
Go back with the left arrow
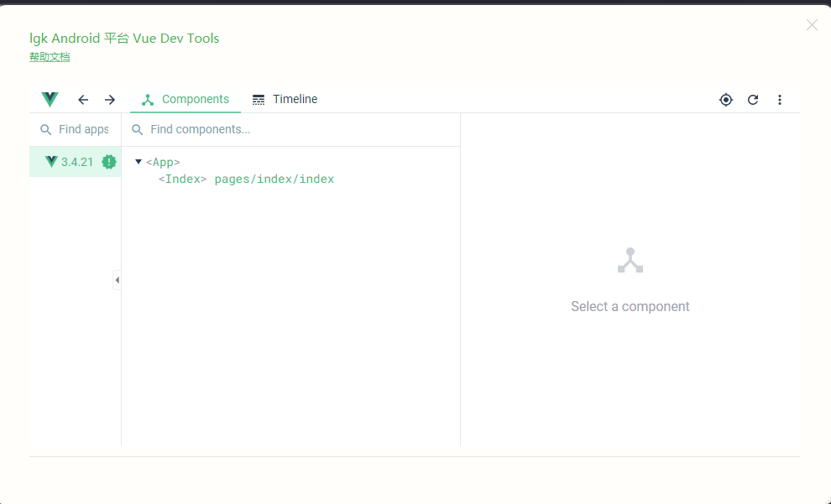click(83, 100)
